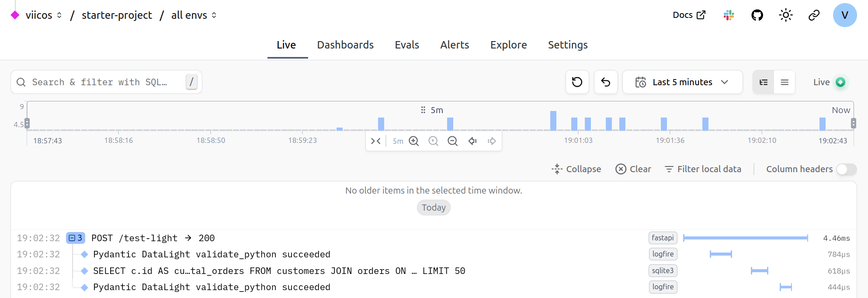Click the 618µs duration value
868x298 pixels.
tap(838, 271)
